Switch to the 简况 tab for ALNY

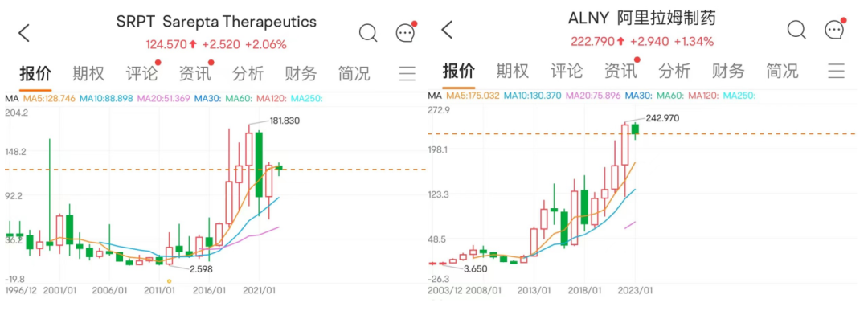pyautogui.click(x=782, y=71)
